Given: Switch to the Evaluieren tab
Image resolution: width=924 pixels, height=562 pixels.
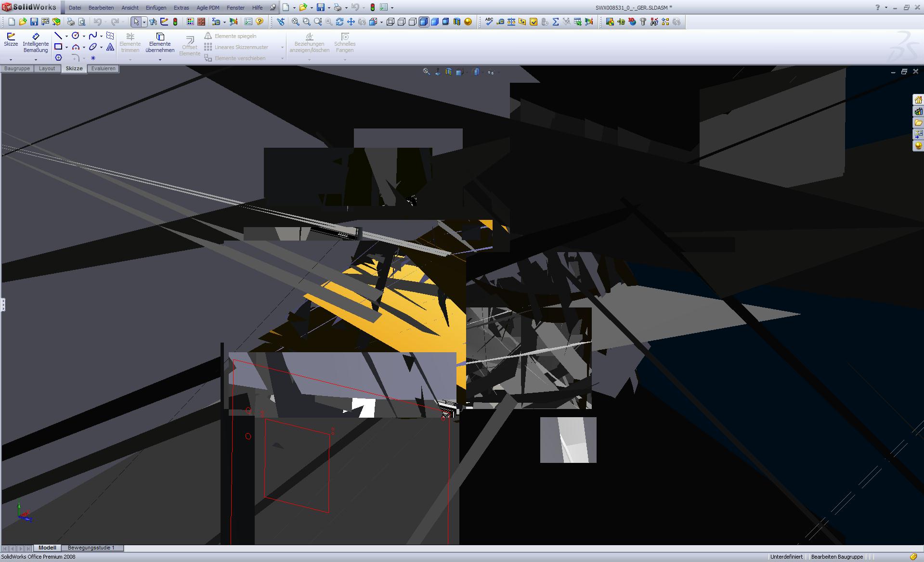Looking at the screenshot, I should point(103,68).
